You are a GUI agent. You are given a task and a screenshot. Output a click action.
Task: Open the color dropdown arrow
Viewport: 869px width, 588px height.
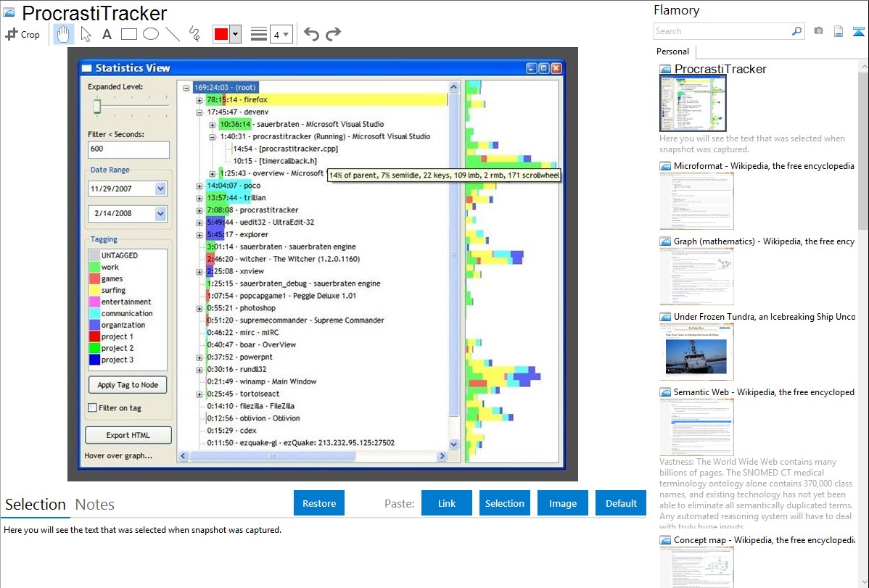(x=235, y=34)
